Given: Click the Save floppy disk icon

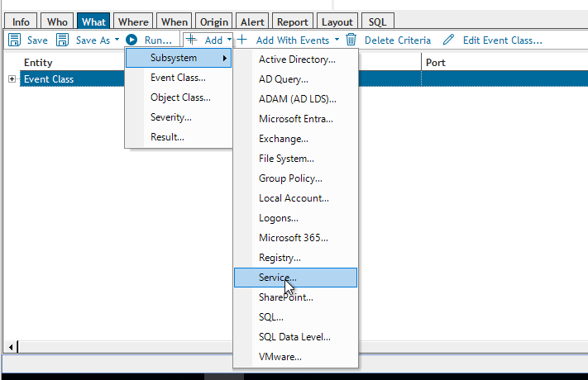Looking at the screenshot, I should pos(14,40).
